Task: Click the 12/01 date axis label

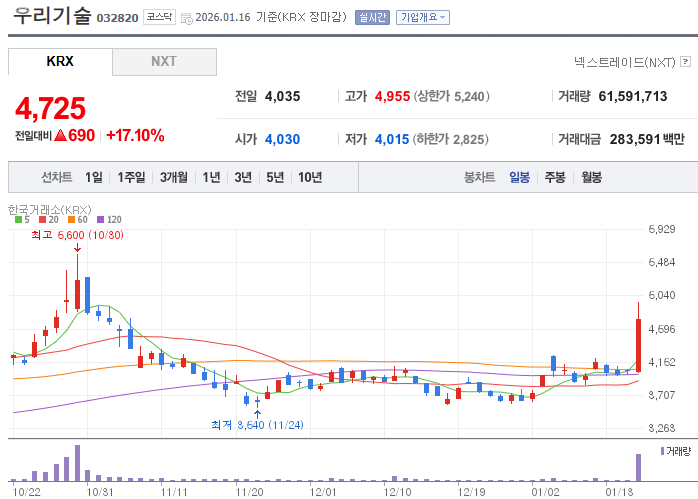Action: (x=323, y=492)
